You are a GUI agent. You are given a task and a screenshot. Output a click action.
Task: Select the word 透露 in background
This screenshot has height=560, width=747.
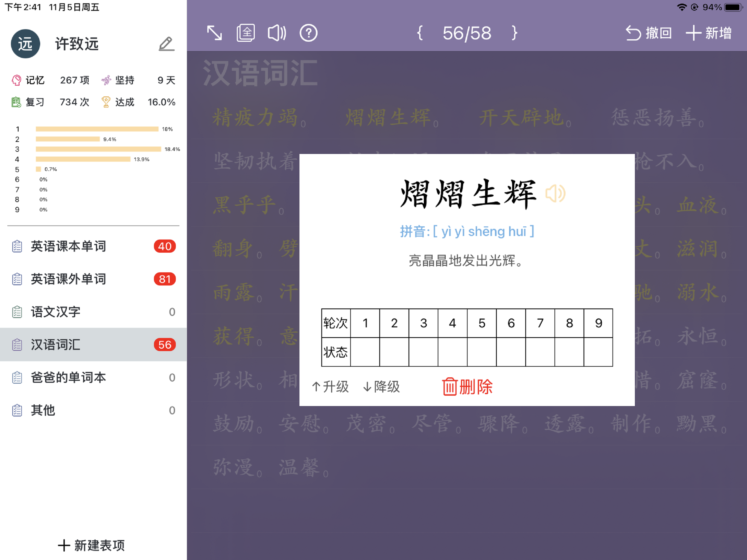[565, 424]
